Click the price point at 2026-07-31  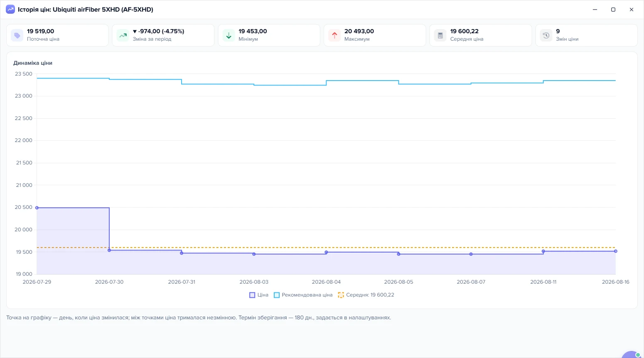point(182,253)
